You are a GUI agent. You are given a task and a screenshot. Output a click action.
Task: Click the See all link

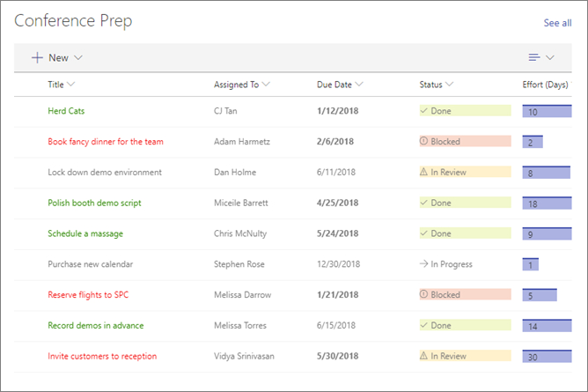pos(557,23)
